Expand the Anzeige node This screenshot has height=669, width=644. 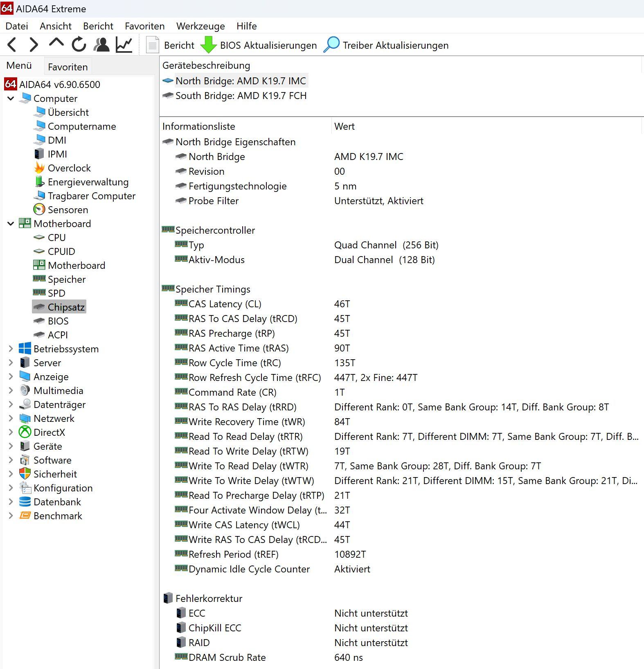click(11, 377)
